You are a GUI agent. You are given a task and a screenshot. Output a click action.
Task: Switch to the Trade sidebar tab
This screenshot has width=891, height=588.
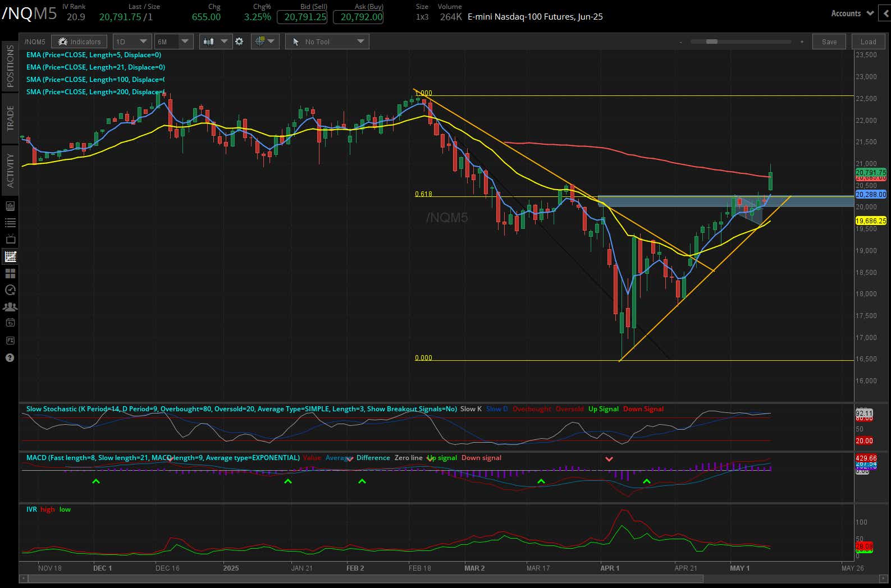(x=10, y=118)
